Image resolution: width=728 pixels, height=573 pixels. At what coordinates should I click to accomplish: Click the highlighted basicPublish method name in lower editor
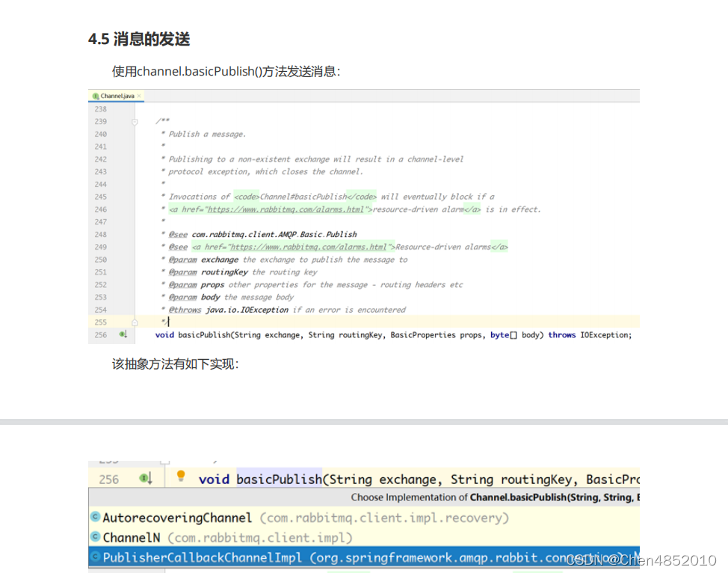(x=279, y=479)
